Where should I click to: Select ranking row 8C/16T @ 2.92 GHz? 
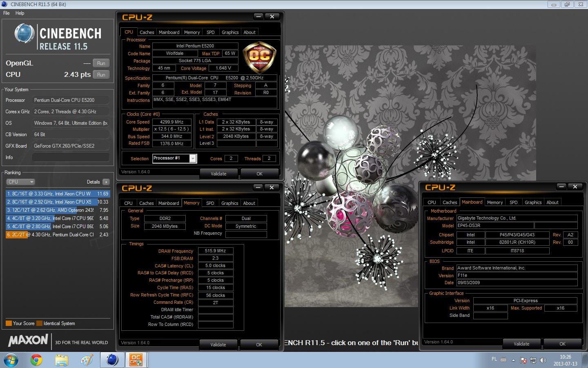click(58, 202)
